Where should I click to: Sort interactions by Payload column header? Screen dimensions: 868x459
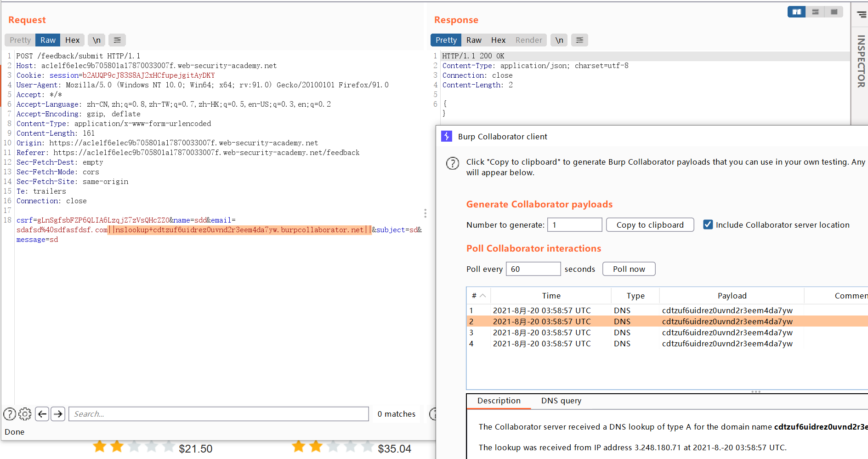(x=732, y=296)
